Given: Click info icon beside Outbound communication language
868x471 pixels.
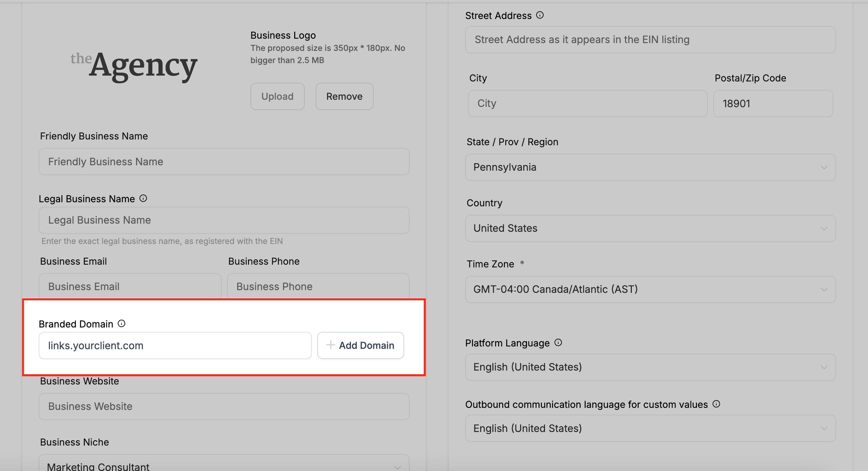Looking at the screenshot, I should pyautogui.click(x=716, y=404).
